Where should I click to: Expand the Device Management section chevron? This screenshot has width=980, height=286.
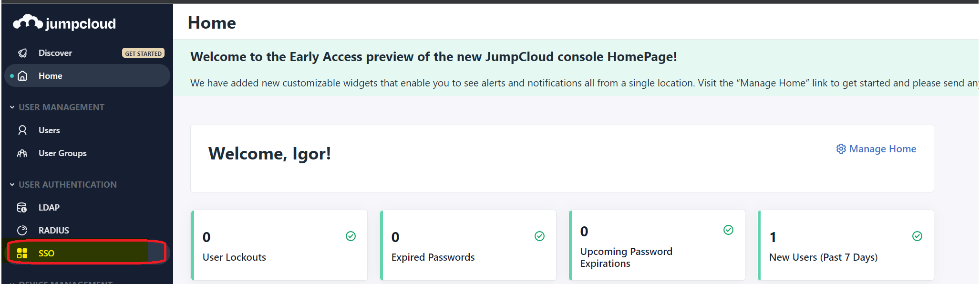click(x=12, y=283)
